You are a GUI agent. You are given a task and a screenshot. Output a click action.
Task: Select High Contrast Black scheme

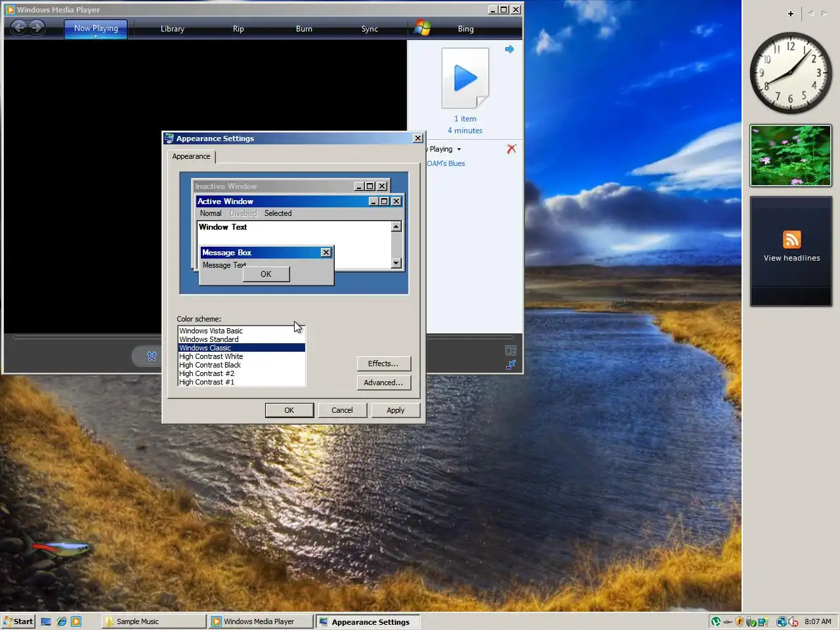241,365
